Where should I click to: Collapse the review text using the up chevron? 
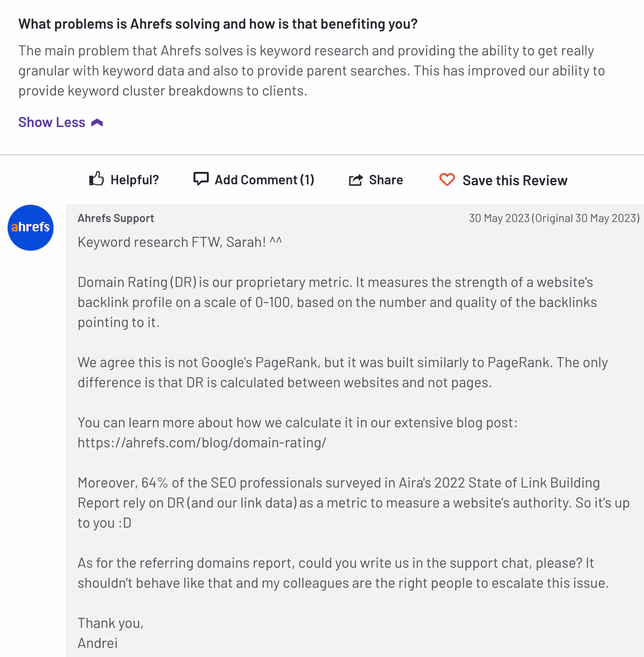tap(97, 122)
